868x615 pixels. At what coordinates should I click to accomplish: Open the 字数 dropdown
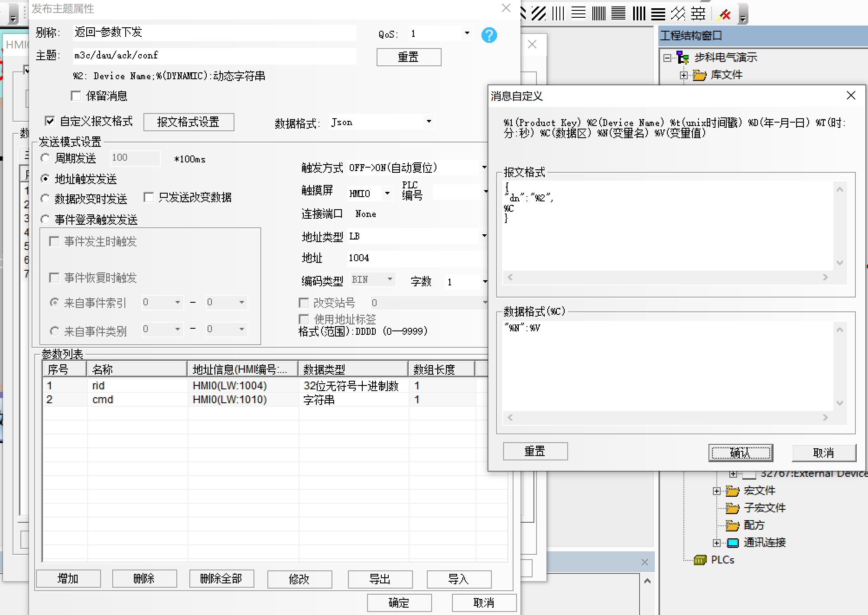pyautogui.click(x=484, y=282)
